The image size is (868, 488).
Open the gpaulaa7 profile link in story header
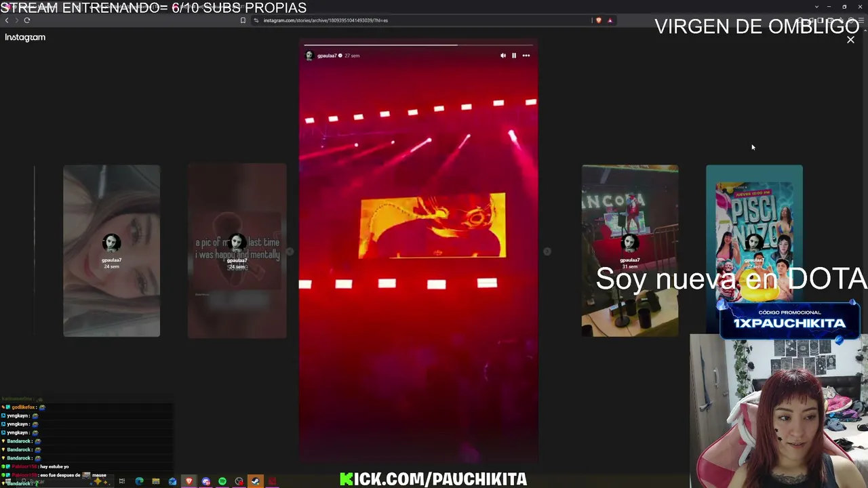[x=327, y=56]
